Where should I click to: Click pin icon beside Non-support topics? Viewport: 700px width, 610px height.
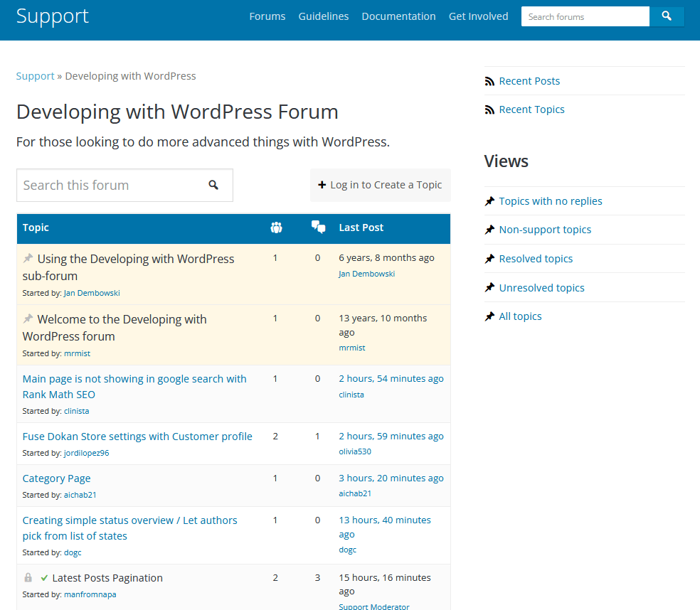tap(489, 230)
